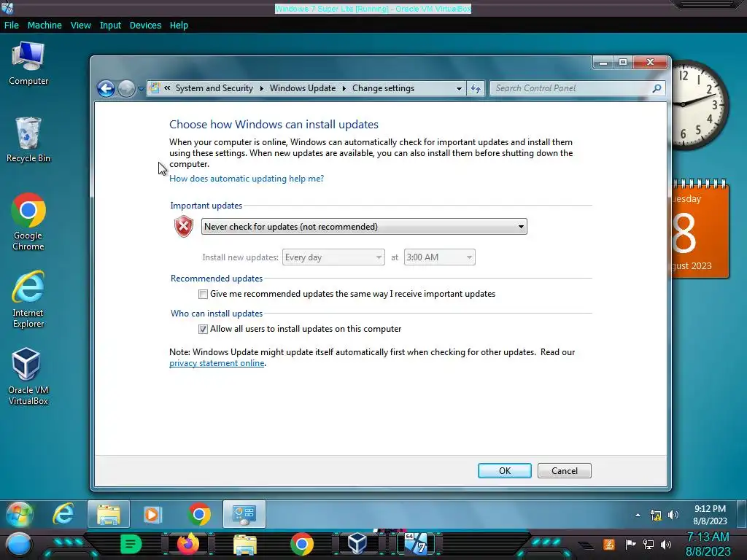Click host clock showing 7:13 AM
The image size is (747, 560).
click(x=708, y=544)
